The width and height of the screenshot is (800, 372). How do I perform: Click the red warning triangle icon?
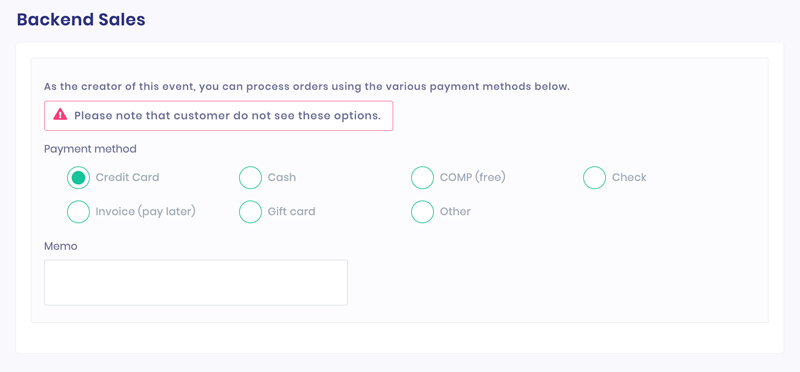(x=60, y=114)
